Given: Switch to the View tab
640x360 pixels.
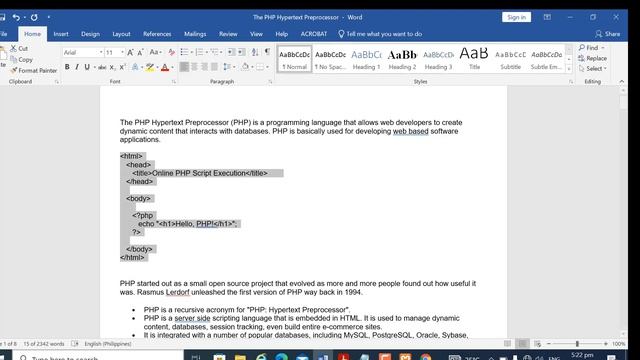Looking at the screenshot, I should pos(256,34).
